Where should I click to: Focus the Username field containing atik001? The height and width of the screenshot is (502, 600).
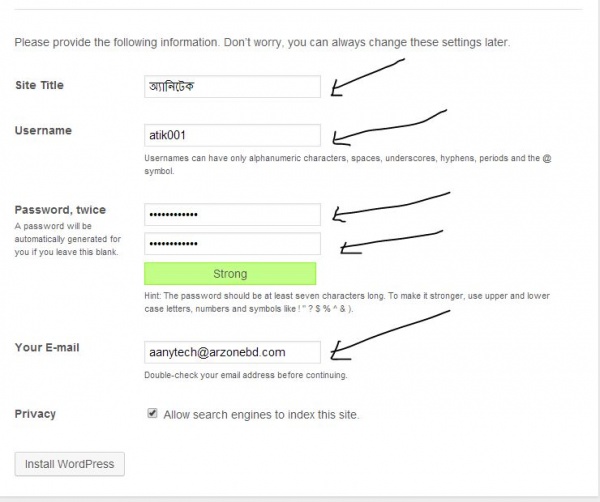(232, 135)
